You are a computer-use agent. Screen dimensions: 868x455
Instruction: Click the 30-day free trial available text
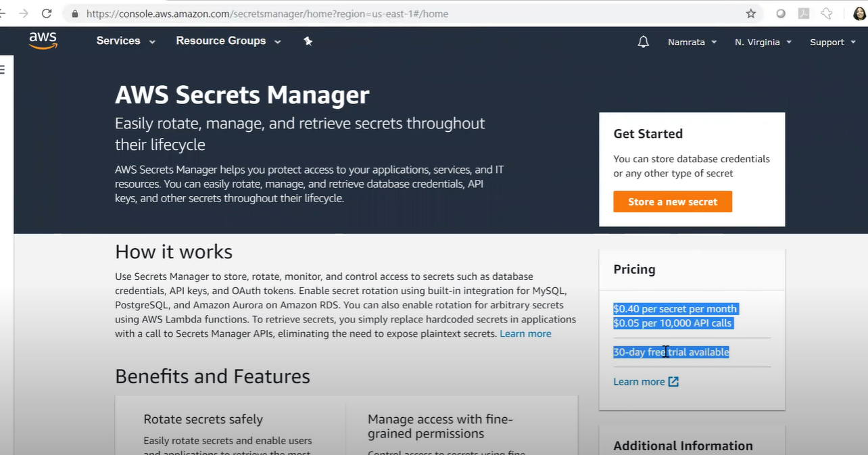(671, 352)
